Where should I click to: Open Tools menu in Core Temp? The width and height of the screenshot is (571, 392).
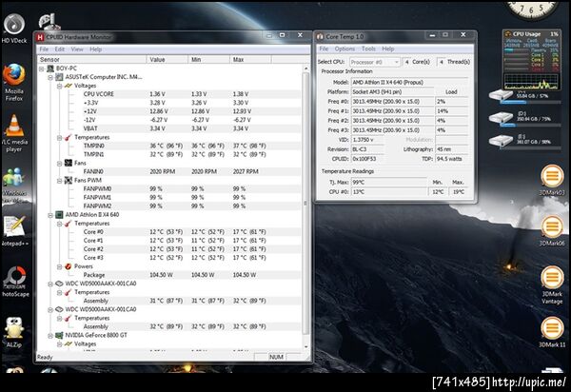(x=368, y=49)
